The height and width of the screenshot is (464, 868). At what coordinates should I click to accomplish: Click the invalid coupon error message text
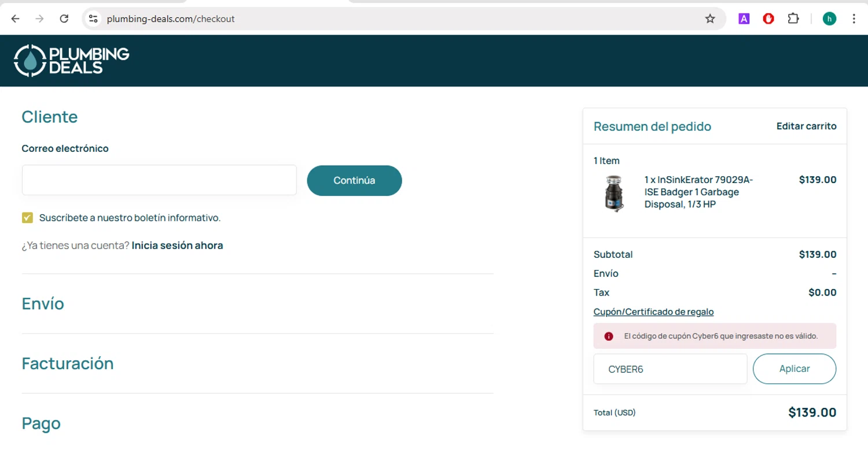(721, 336)
